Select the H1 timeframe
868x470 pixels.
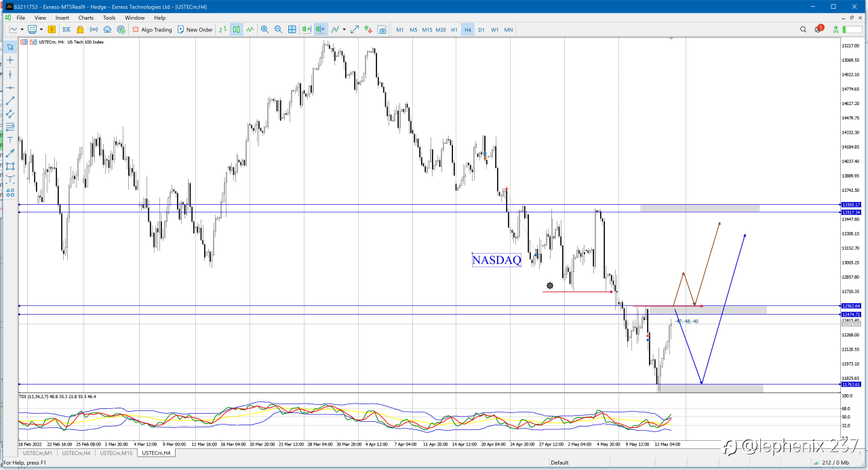[x=454, y=30]
